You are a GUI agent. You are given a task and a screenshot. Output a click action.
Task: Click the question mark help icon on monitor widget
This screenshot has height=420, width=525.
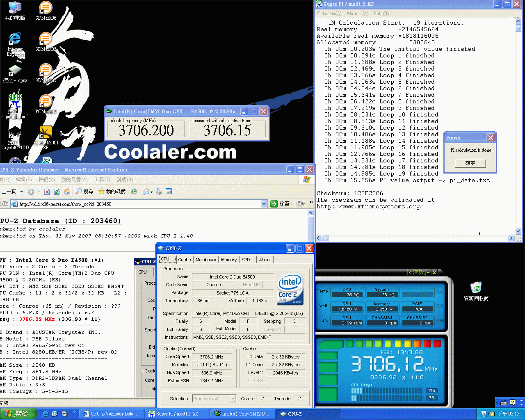pyautogui.click(x=415, y=272)
